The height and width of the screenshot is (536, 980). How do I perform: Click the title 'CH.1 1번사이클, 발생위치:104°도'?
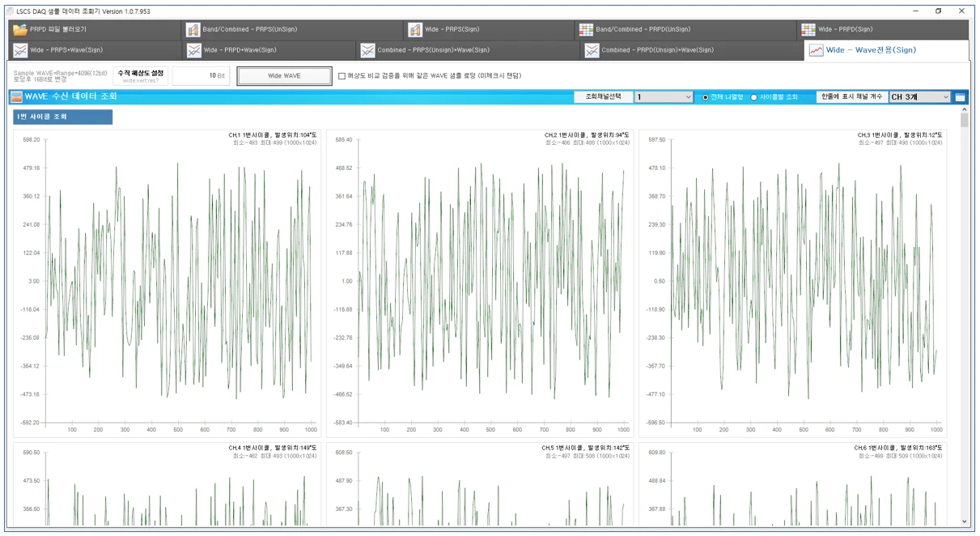[x=274, y=134]
